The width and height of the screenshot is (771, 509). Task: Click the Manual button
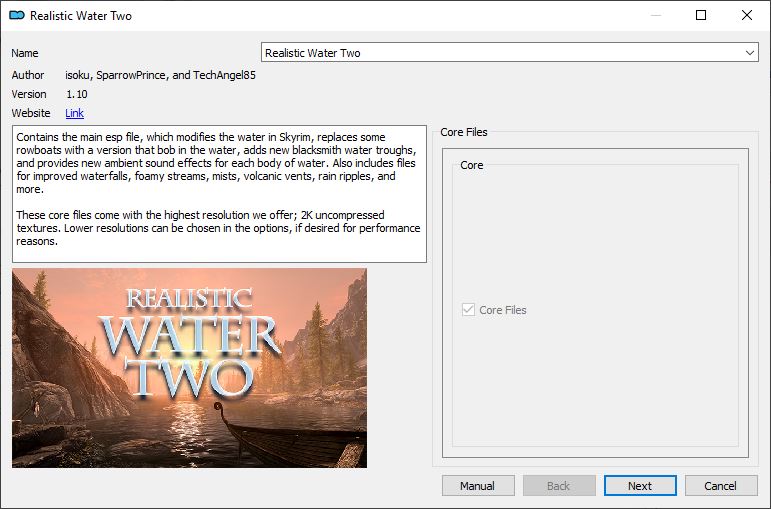(x=478, y=486)
